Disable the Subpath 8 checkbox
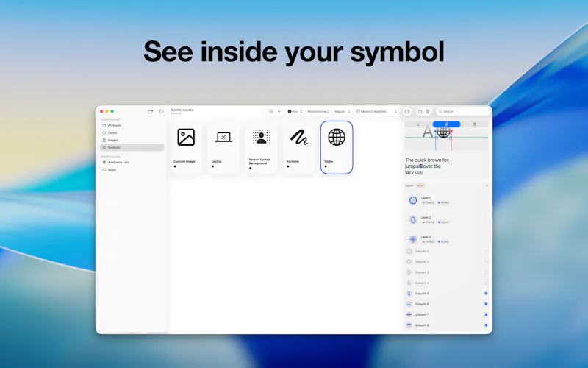This screenshot has height=368, width=588. pyautogui.click(x=486, y=325)
